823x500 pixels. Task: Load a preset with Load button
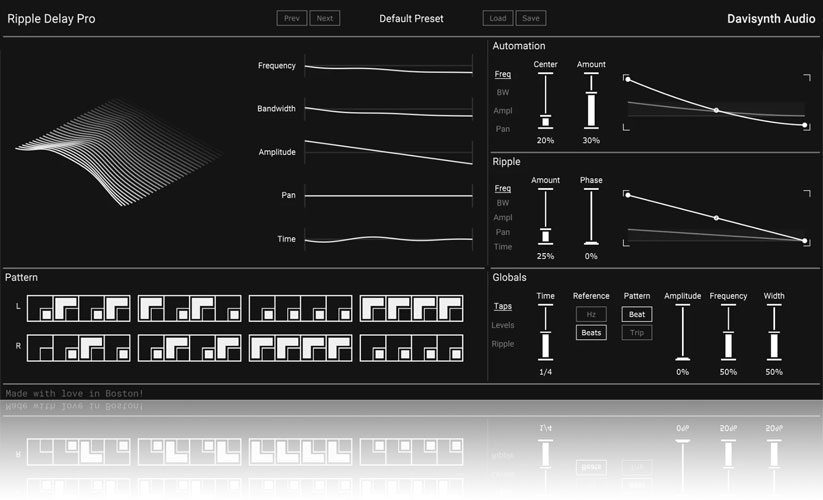(x=497, y=18)
